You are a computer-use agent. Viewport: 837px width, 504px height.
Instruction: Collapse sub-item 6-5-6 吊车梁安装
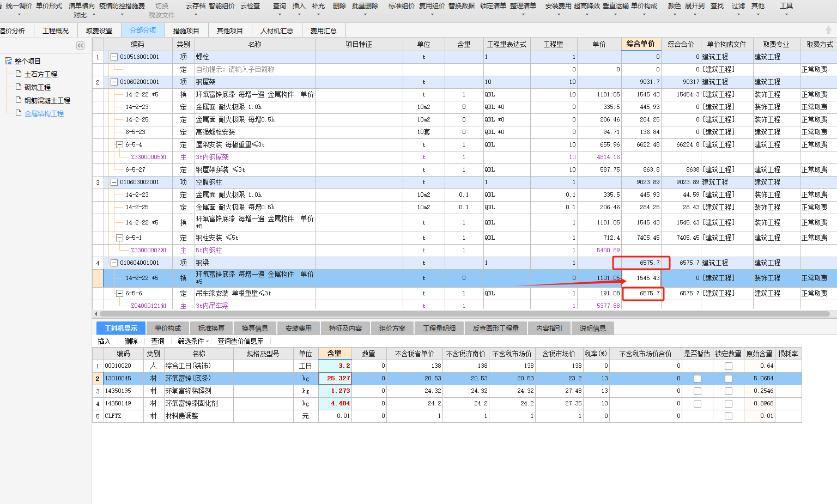click(x=120, y=293)
